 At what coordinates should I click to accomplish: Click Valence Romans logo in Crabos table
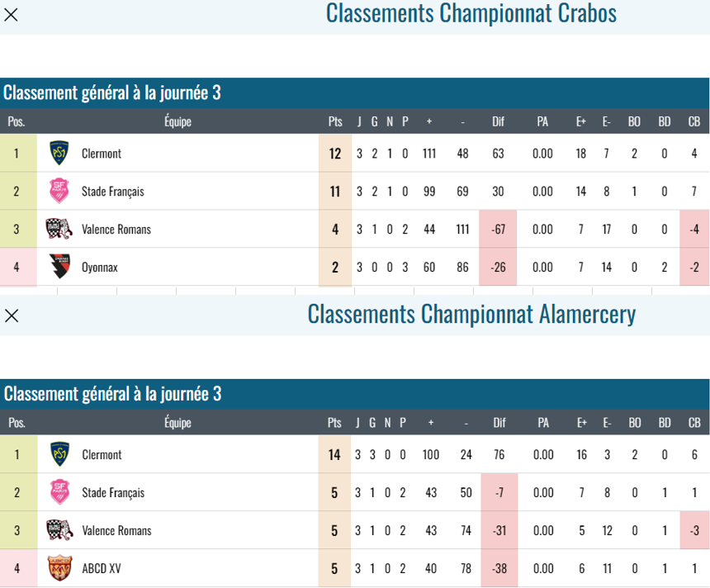click(x=59, y=229)
